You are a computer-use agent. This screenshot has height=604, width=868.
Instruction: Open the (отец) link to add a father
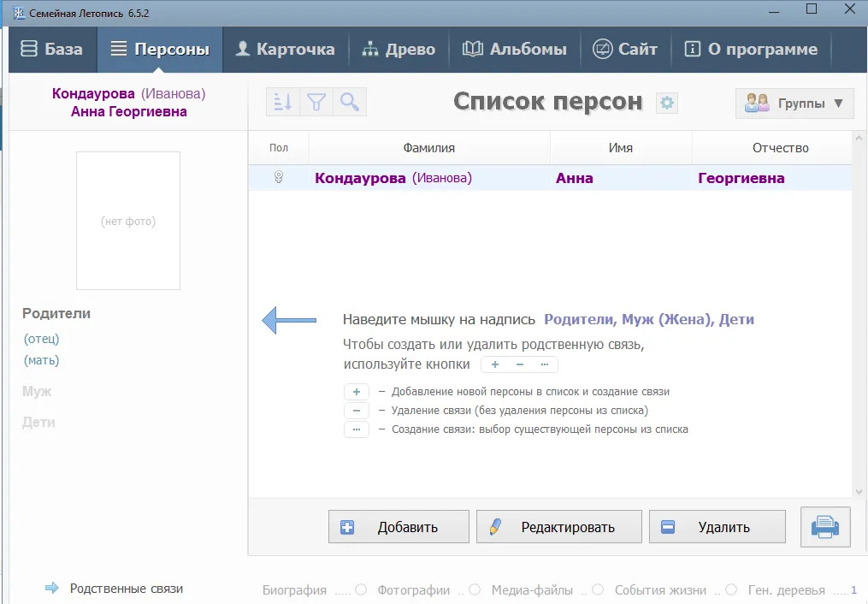40,338
